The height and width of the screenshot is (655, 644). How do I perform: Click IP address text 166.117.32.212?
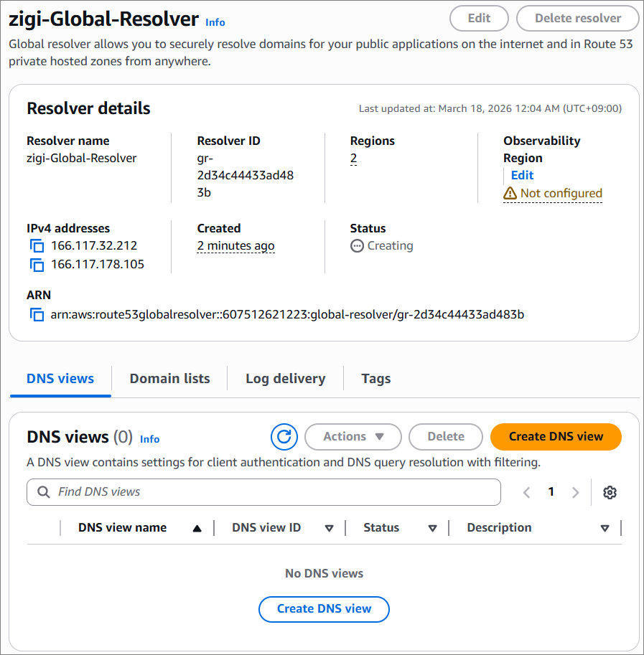click(x=94, y=245)
